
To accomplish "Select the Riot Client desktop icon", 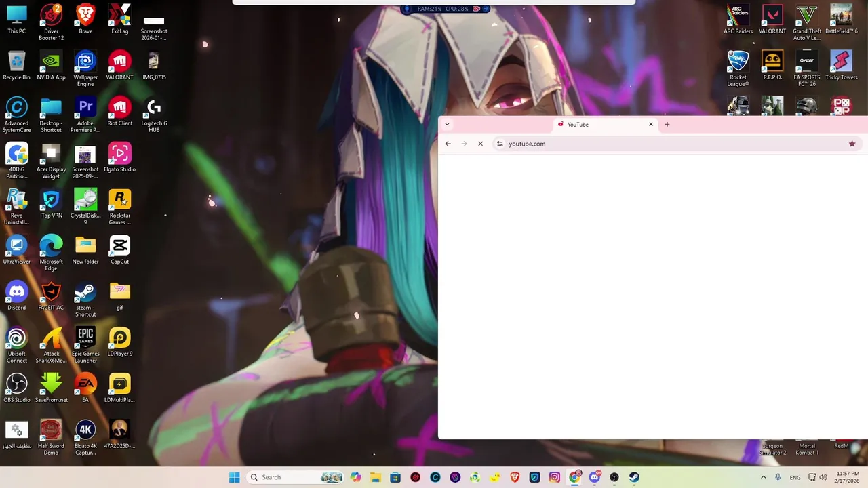I will 120,111.
